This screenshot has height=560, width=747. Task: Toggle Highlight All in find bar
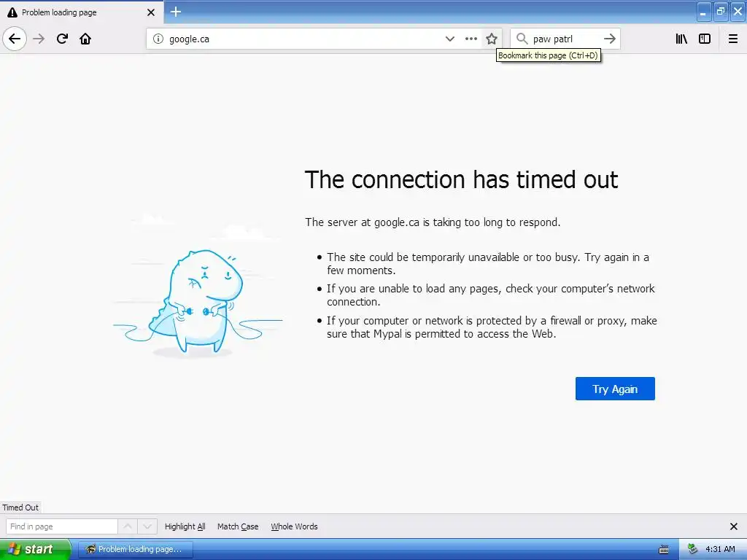tap(185, 526)
